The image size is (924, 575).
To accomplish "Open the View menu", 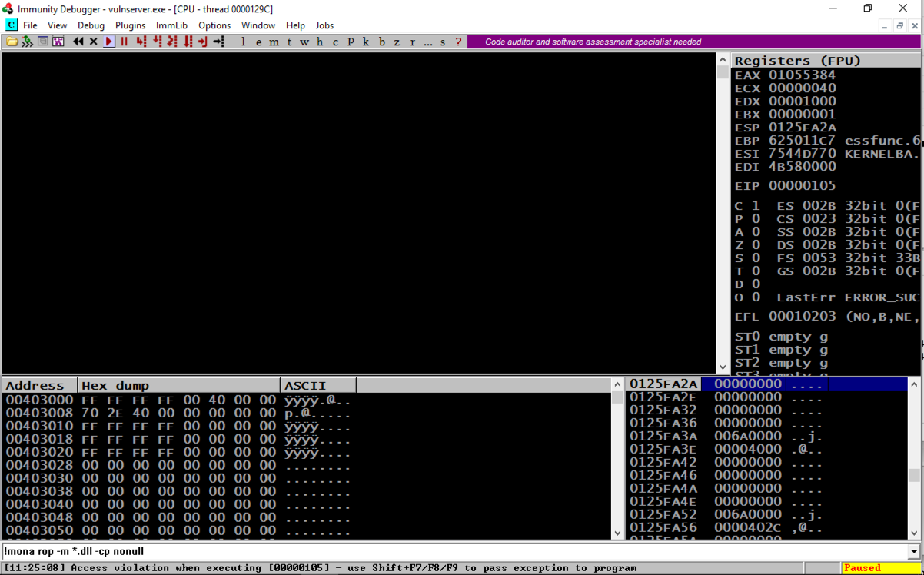I will point(58,25).
